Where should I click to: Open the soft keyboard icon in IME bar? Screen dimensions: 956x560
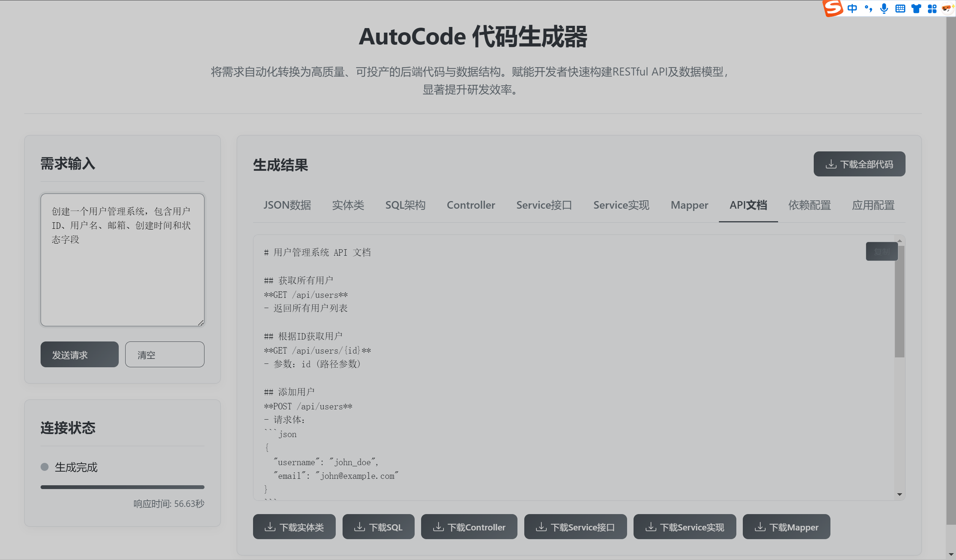click(x=900, y=8)
